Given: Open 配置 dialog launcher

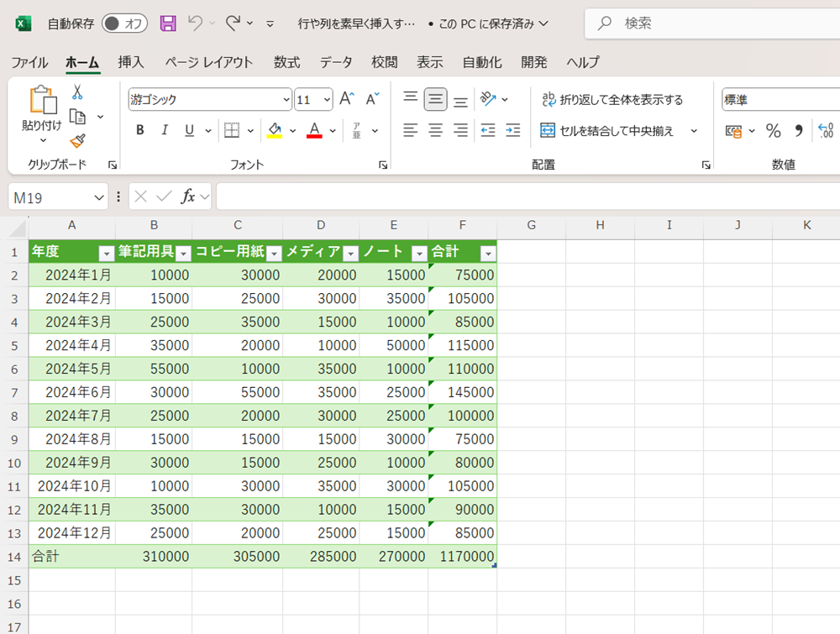Looking at the screenshot, I should click(706, 165).
